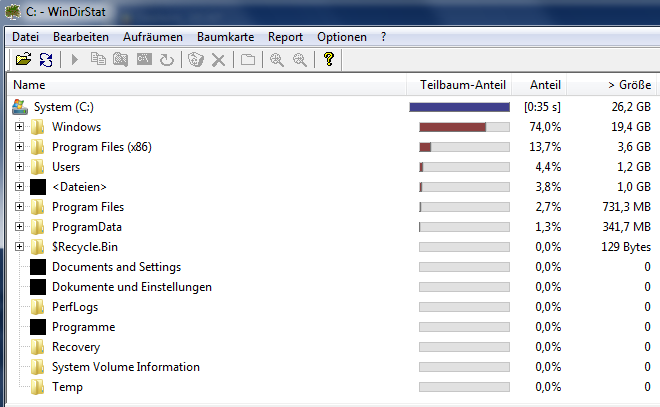The width and height of the screenshot is (660, 407).
Task: Click the yellow Help question mark icon
Action: tap(329, 59)
